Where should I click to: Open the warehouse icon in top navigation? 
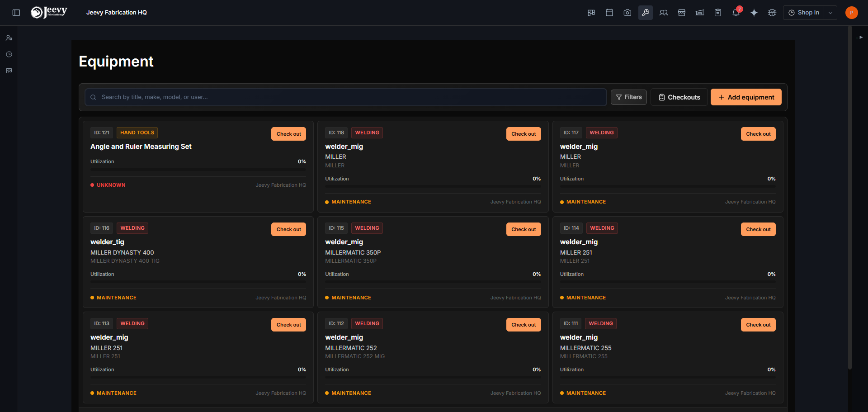click(x=700, y=13)
